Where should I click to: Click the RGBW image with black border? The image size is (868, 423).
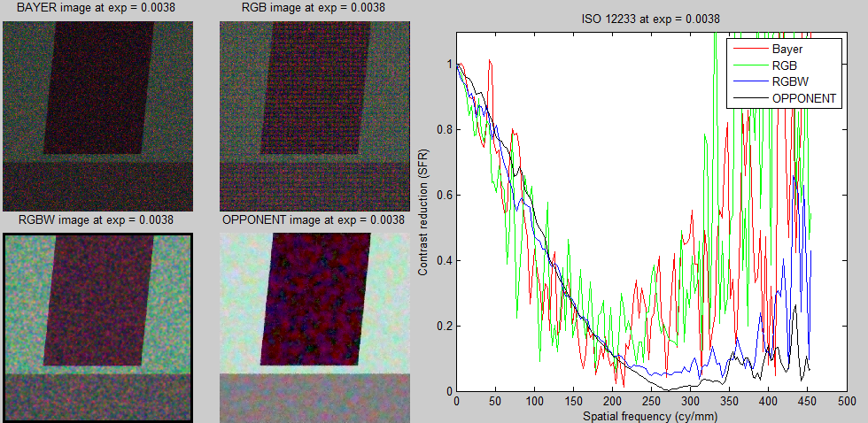point(97,327)
